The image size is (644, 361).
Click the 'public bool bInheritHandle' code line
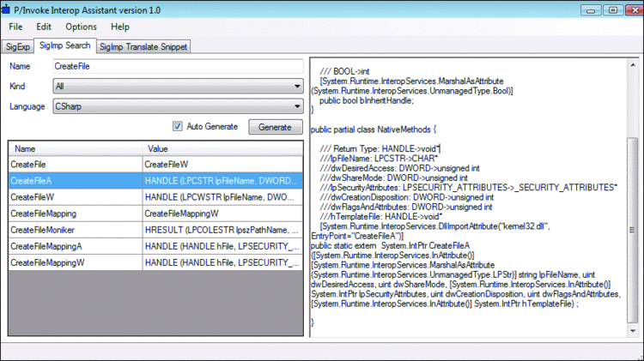click(367, 100)
